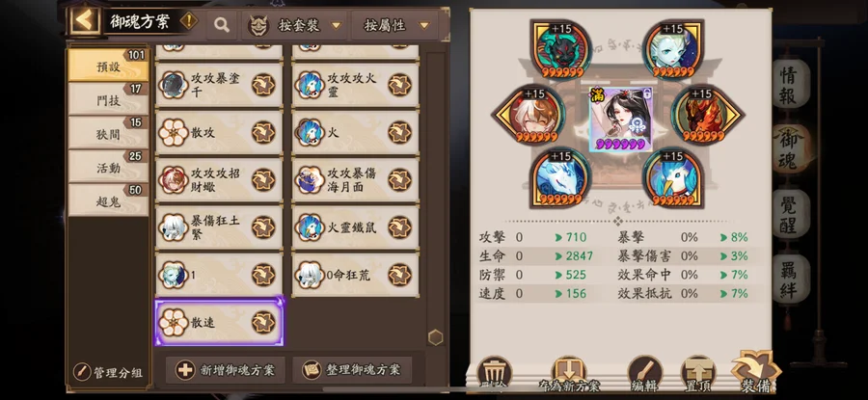
Task: Click the 裝備 equip icon at bottom right
Action: click(755, 371)
